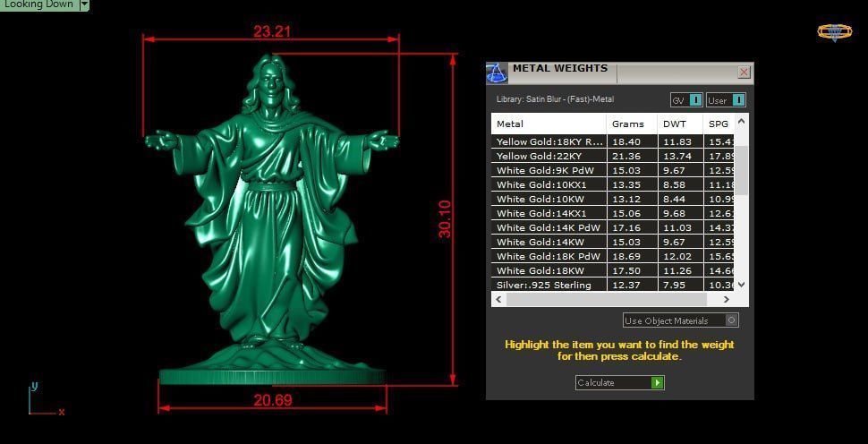
Task: Click the 11.03 DWT value
Action: [676, 228]
